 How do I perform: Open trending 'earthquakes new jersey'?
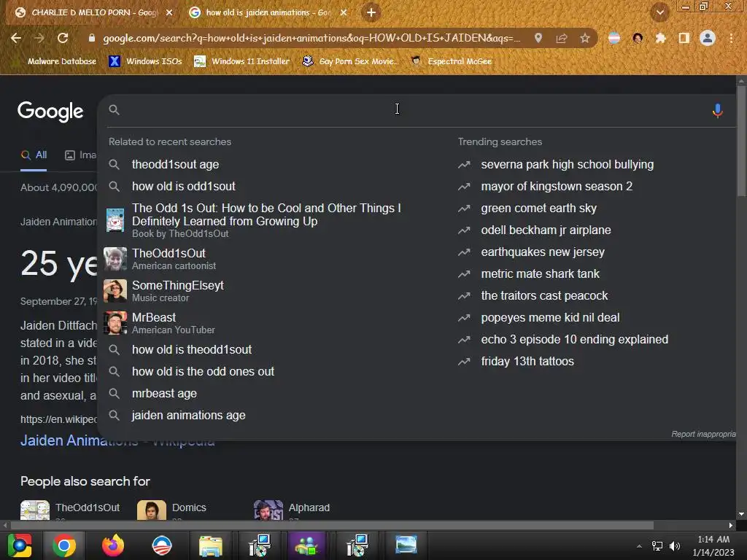[x=543, y=252]
